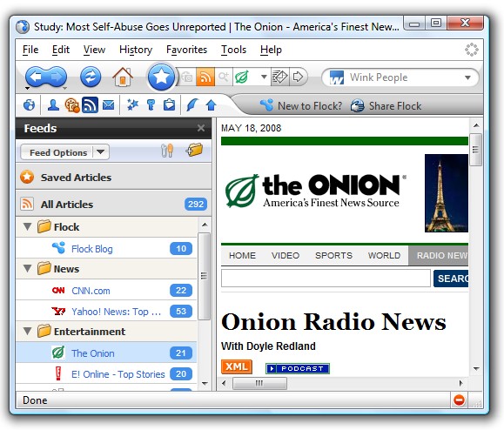Screen dimensions: 504x430
Task: Select Yahoo! News: Top feed
Action: click(x=106, y=311)
